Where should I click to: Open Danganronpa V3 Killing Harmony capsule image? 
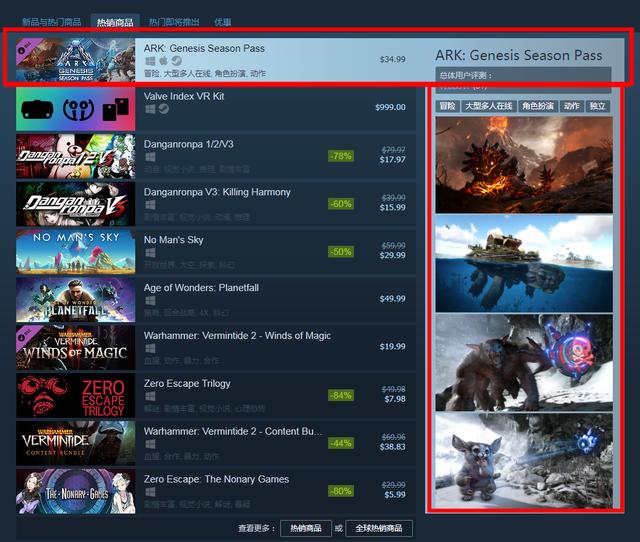tap(76, 204)
